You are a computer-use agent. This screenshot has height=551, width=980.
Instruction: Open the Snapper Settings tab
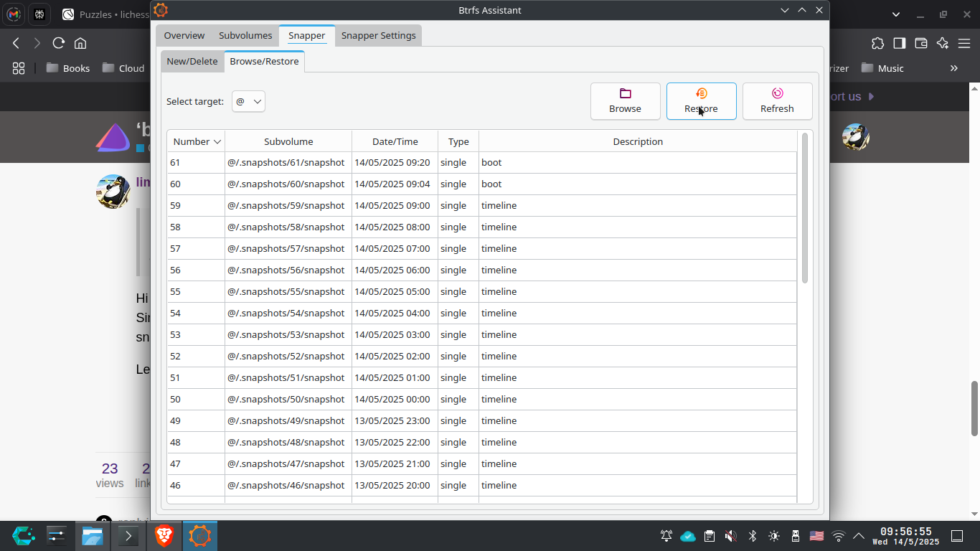point(378,35)
